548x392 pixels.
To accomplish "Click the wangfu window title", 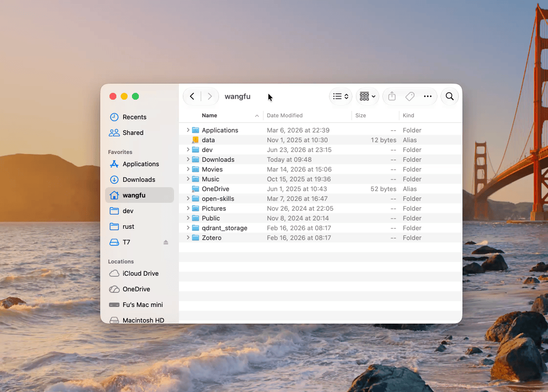I will click(x=237, y=96).
